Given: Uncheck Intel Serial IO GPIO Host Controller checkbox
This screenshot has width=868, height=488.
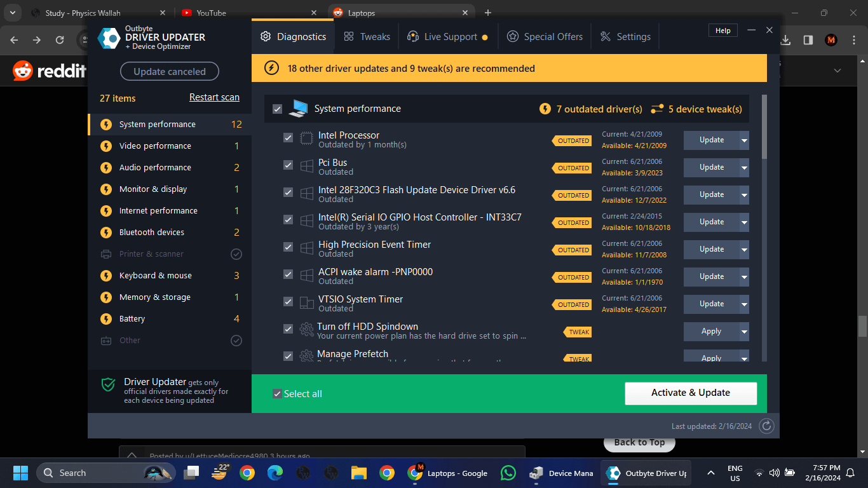Looking at the screenshot, I should [x=288, y=220].
